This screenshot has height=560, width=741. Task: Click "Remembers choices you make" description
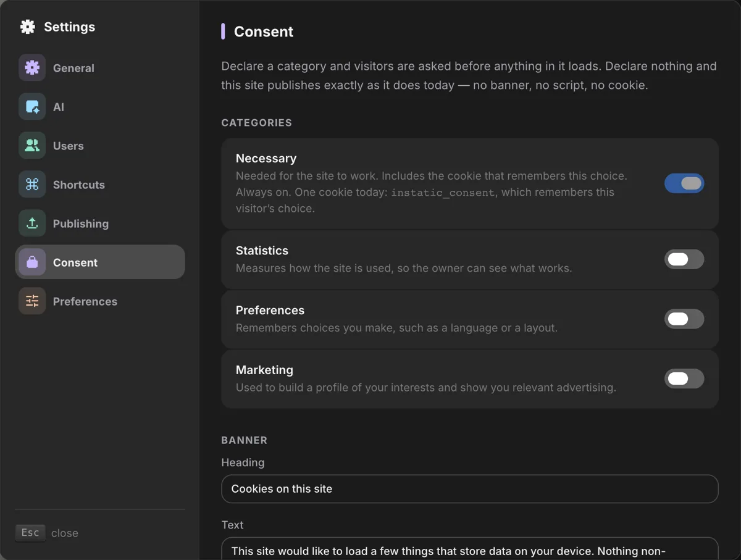396,328
